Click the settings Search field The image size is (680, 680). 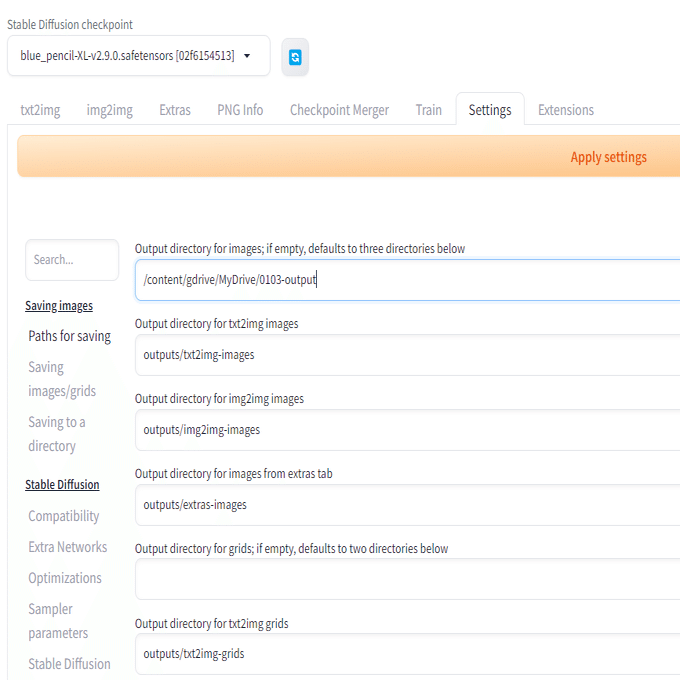click(72, 260)
